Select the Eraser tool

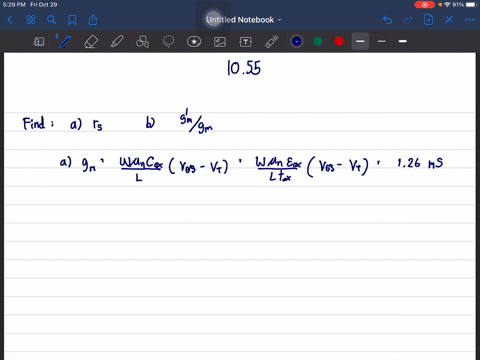(x=91, y=42)
